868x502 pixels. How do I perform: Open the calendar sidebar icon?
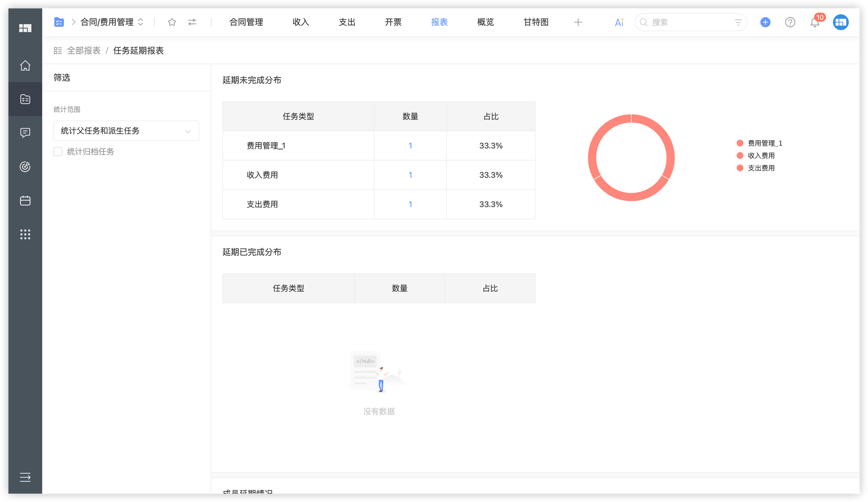pyautogui.click(x=25, y=201)
